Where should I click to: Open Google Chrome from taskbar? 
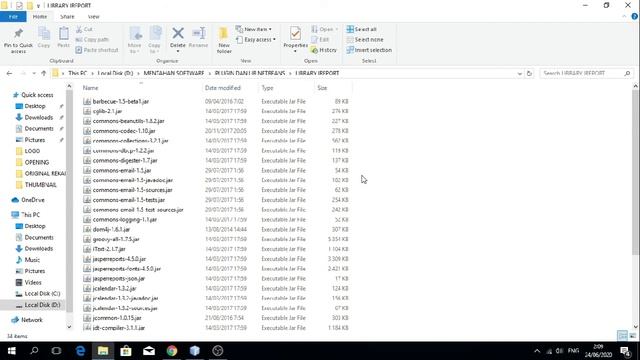172,351
